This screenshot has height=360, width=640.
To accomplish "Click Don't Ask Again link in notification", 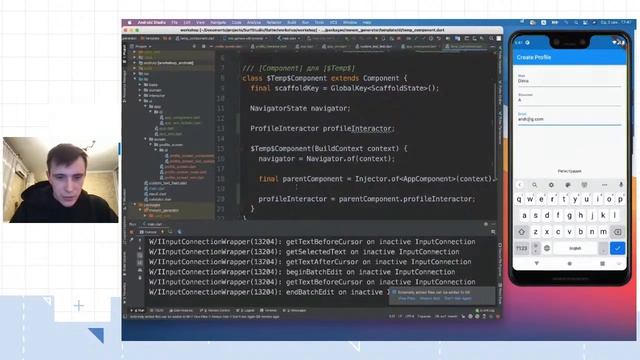I will (x=458, y=298).
